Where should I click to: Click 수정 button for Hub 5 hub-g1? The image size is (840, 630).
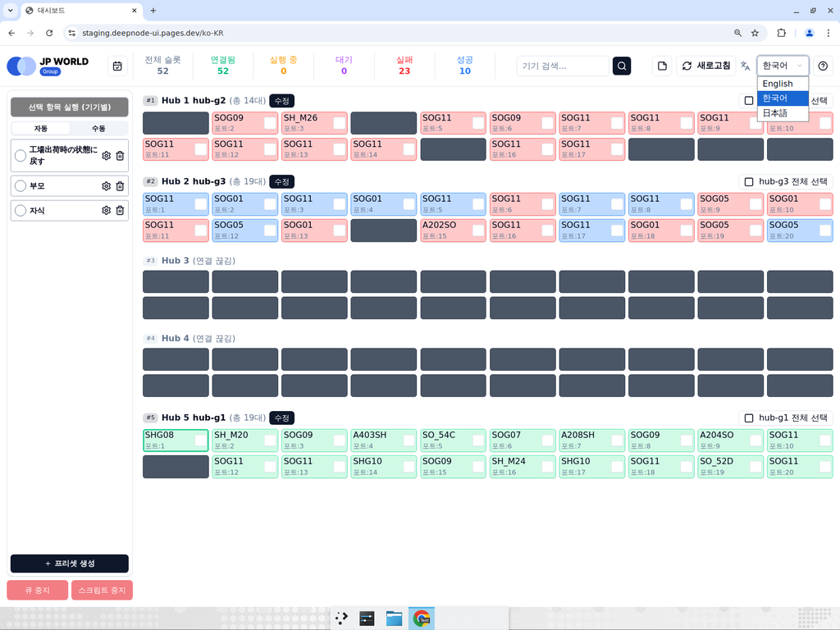(282, 418)
